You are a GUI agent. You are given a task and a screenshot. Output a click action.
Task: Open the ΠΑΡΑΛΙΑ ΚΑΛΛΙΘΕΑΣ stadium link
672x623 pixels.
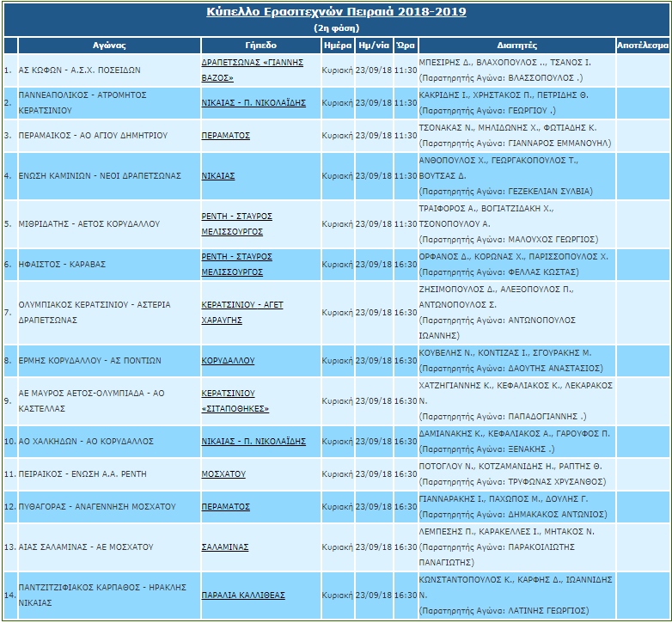[243, 595]
